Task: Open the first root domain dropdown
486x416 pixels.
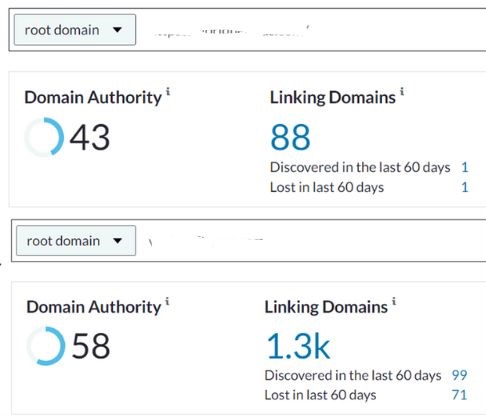Action: pos(75,30)
